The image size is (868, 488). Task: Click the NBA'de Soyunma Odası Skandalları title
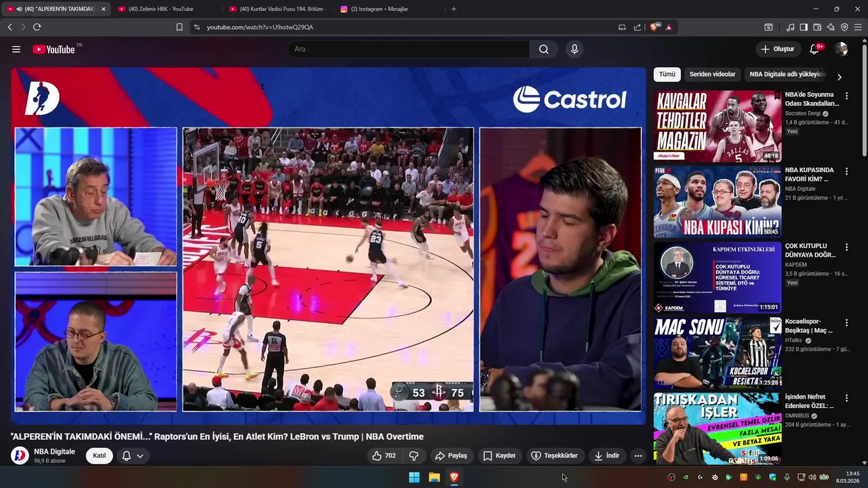pyautogui.click(x=812, y=99)
